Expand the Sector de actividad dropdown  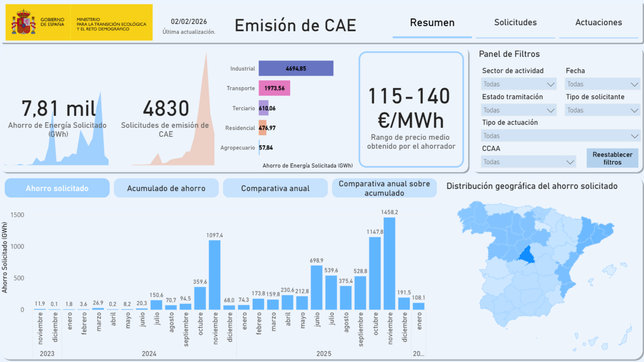[x=518, y=84]
